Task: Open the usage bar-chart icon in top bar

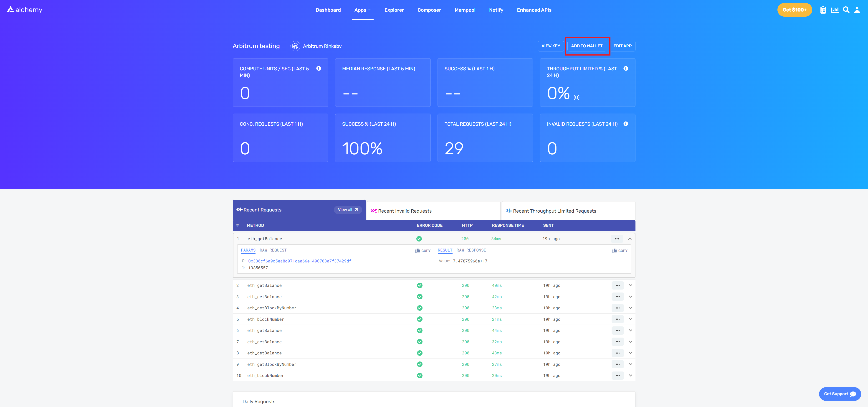Action: click(835, 10)
